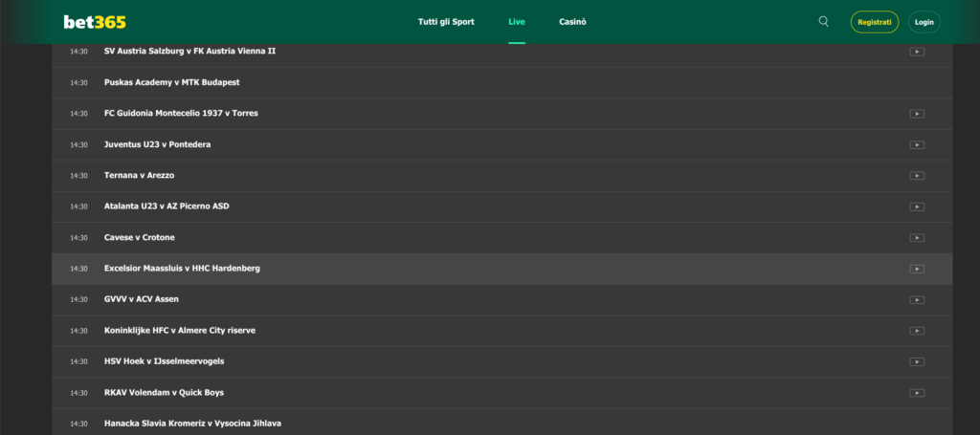Image resolution: width=980 pixels, height=435 pixels.
Task: Open Hanacka Slavia Kromeriz v Vysocina Jihlava
Action: pos(192,424)
